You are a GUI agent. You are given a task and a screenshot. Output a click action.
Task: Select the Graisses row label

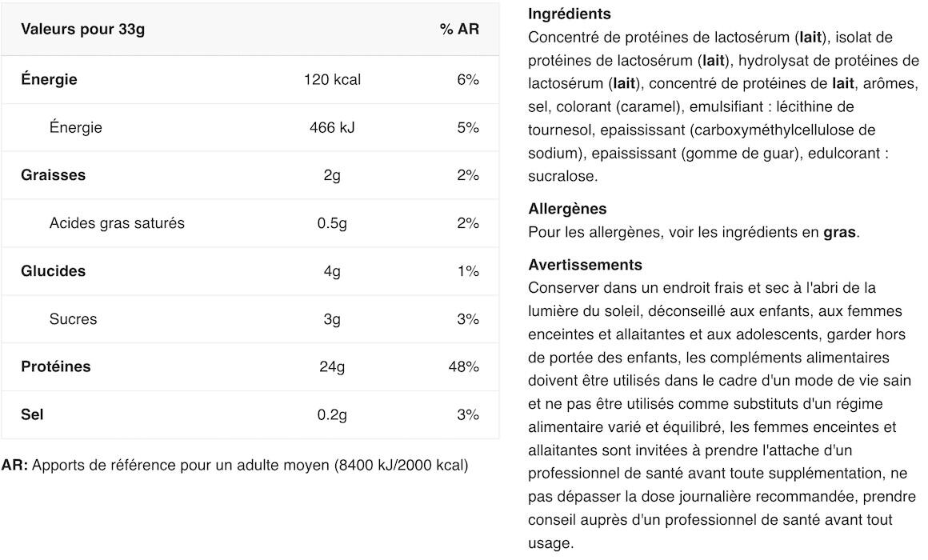click(53, 175)
